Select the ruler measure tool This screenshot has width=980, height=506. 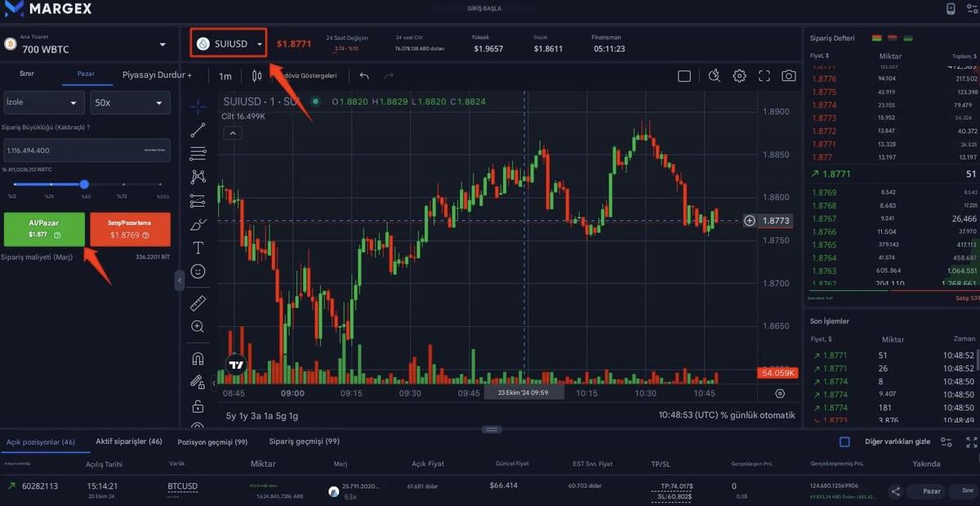198,303
